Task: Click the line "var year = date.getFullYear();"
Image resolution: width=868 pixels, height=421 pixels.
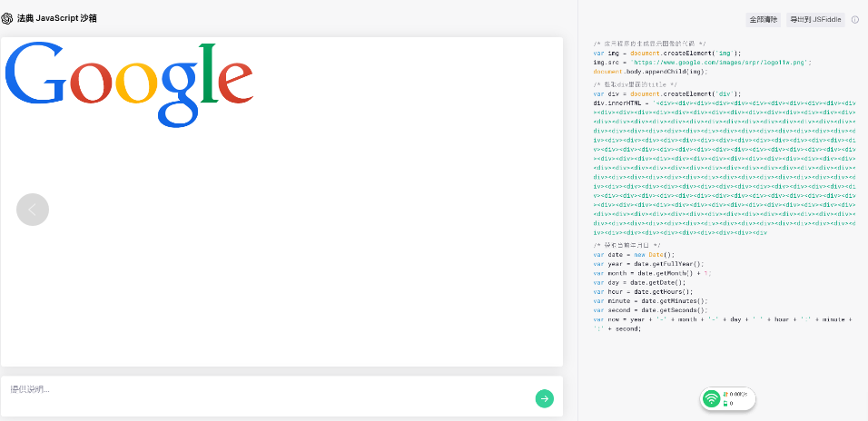Action: [649, 264]
